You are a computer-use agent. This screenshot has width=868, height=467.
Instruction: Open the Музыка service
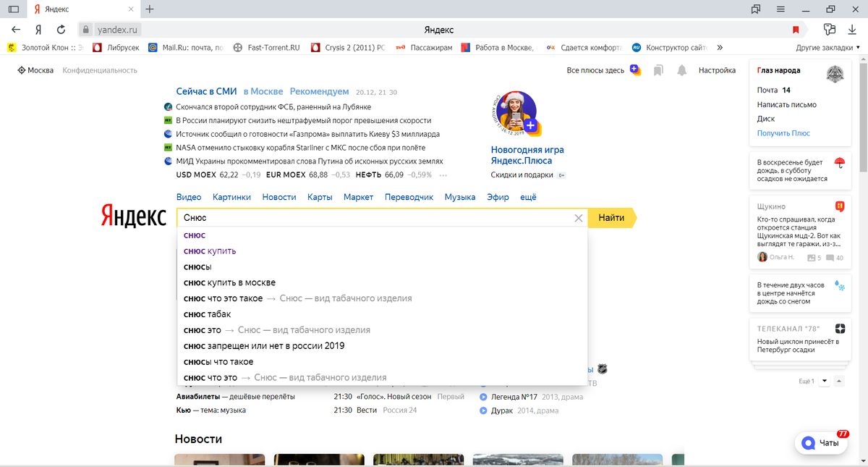pyautogui.click(x=460, y=197)
